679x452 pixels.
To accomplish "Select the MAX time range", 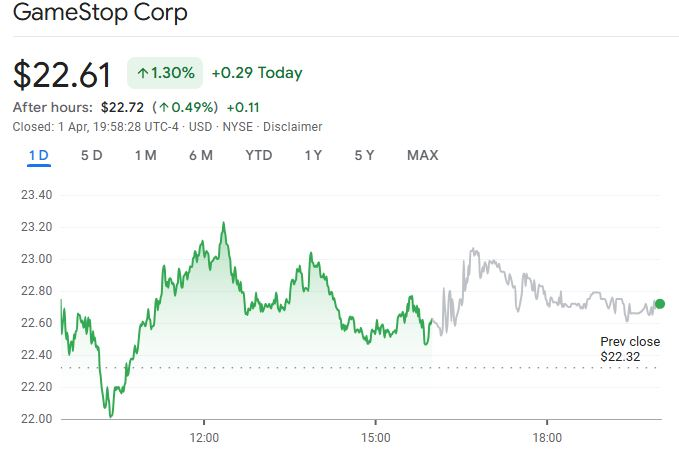I will pos(422,155).
